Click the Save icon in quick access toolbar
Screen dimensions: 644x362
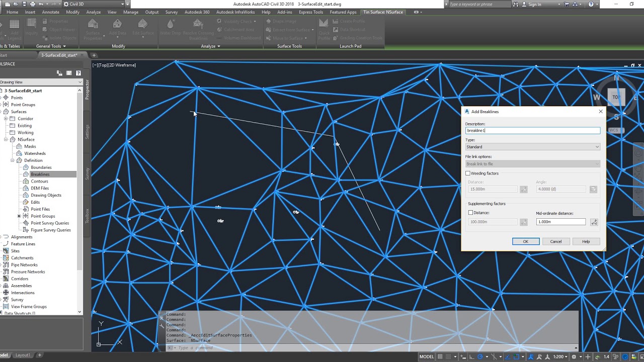tap(24, 4)
